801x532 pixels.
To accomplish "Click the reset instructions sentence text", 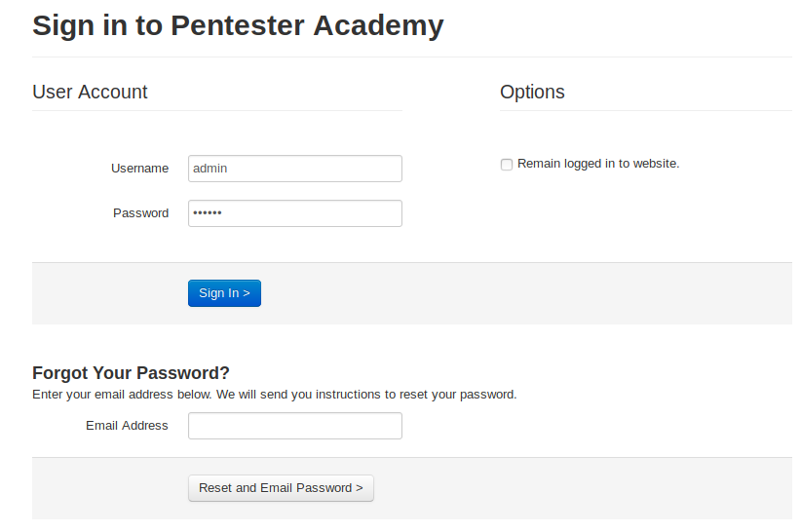I will (x=274, y=395).
